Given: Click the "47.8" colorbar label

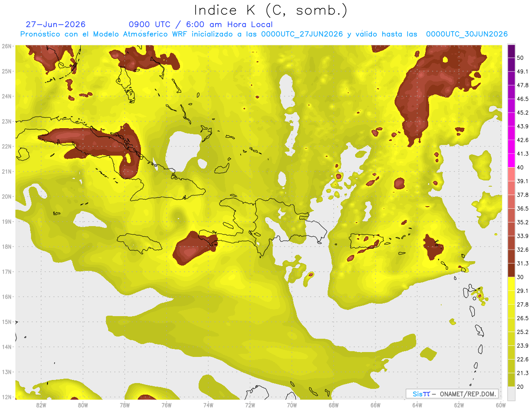Looking at the screenshot, I should click(x=523, y=85).
